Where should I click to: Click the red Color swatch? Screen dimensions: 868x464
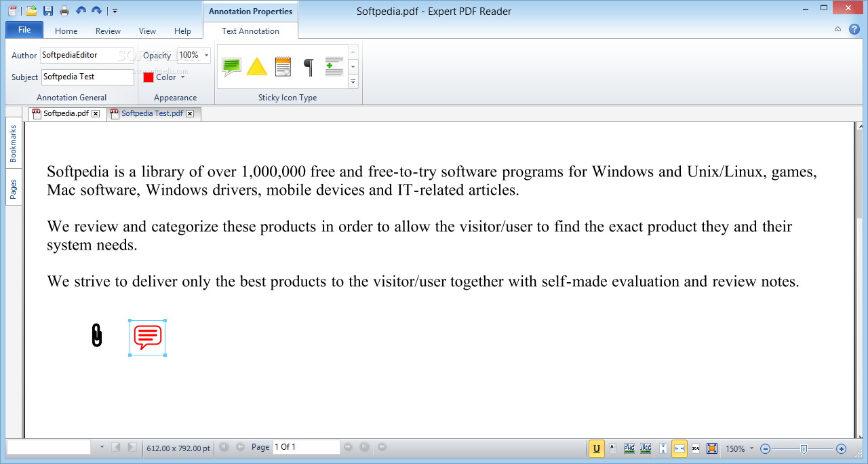[149, 77]
